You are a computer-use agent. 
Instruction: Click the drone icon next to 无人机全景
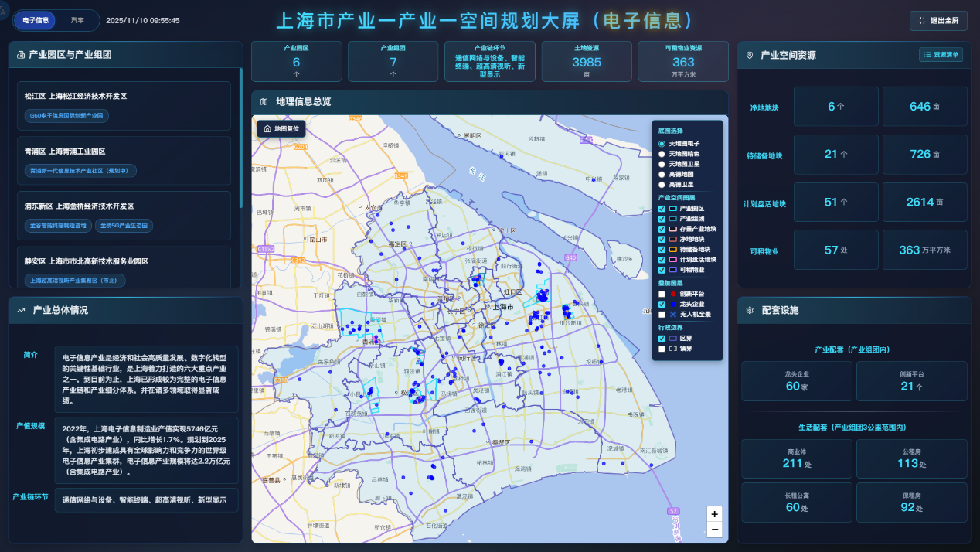point(672,312)
